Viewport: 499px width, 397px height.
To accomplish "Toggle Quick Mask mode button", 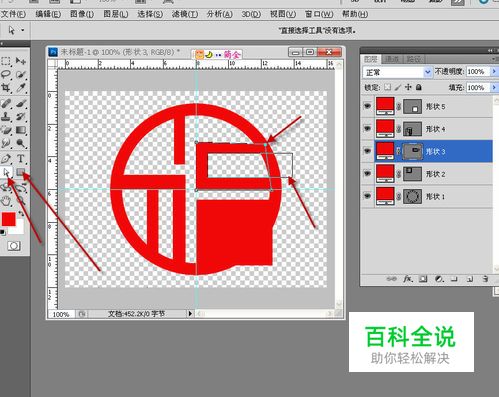I will click(14, 246).
